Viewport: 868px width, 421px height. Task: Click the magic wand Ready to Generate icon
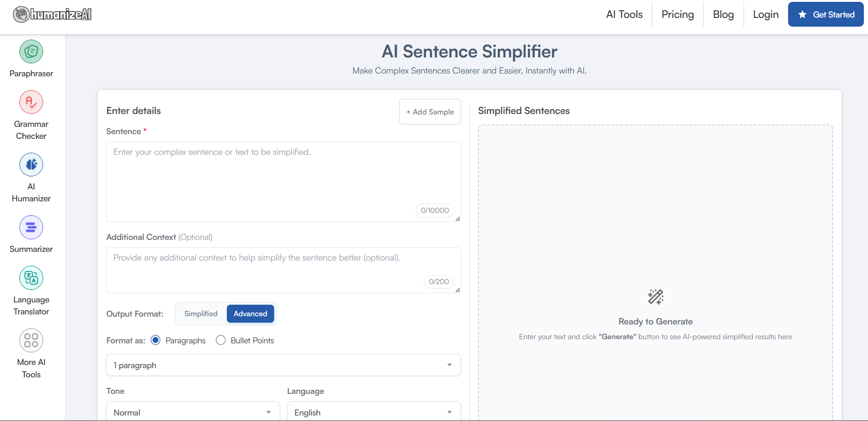(655, 297)
